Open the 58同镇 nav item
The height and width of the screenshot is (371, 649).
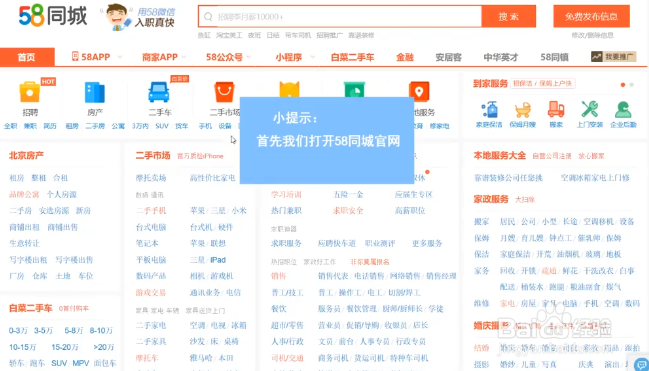point(554,58)
